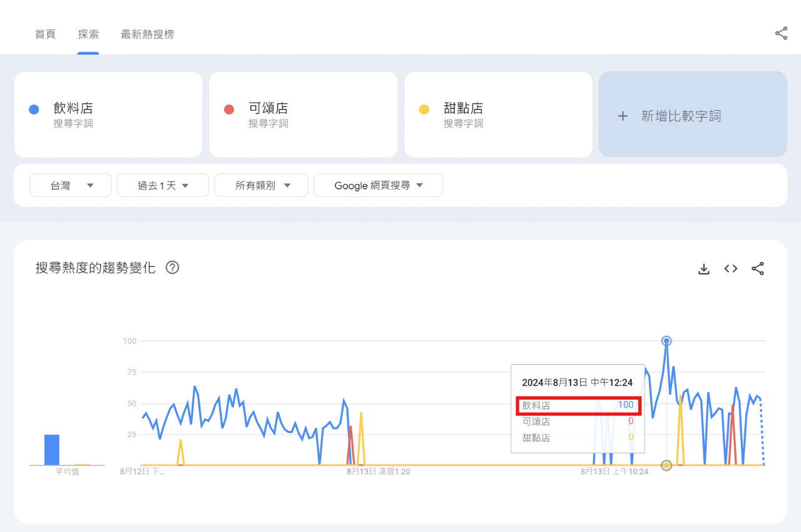
Task: Click the red dot beside 可頌店
Action: 229,110
